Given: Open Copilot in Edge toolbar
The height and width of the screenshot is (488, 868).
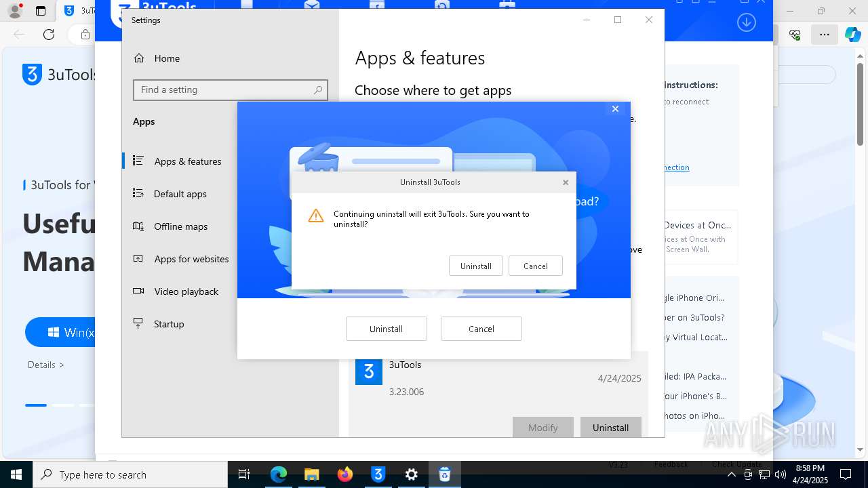Looking at the screenshot, I should pos(852,35).
